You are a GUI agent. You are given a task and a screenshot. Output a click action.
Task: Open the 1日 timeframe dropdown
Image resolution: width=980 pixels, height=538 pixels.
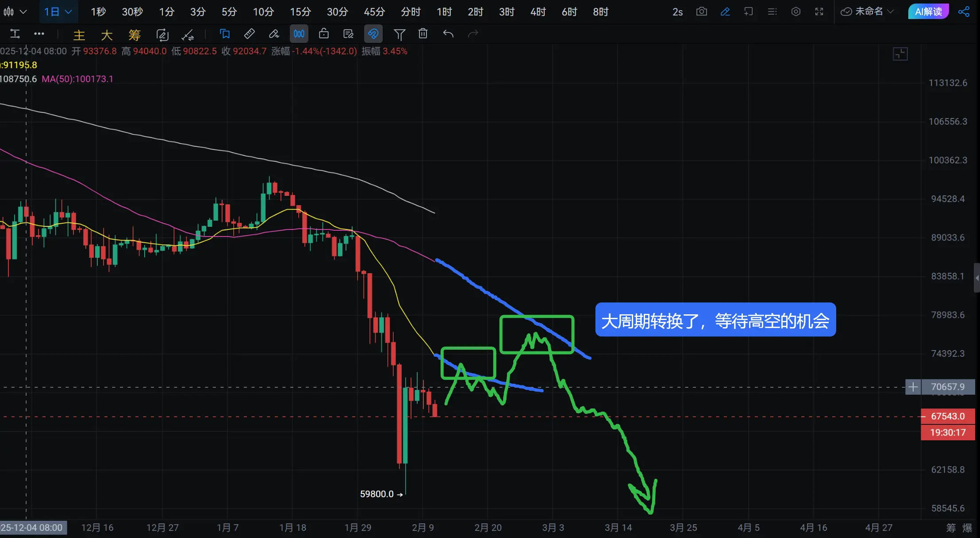[58, 12]
